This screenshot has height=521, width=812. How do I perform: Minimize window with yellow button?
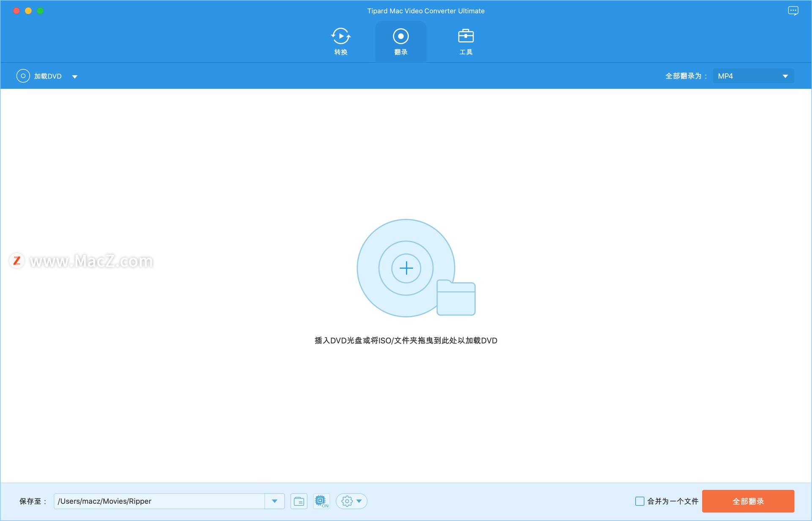click(28, 11)
